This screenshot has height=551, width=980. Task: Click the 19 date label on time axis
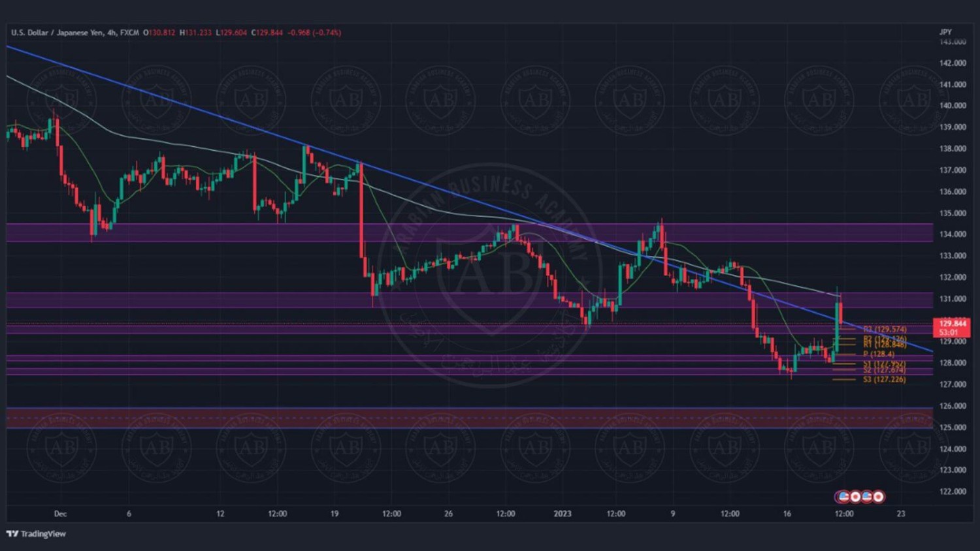point(335,514)
